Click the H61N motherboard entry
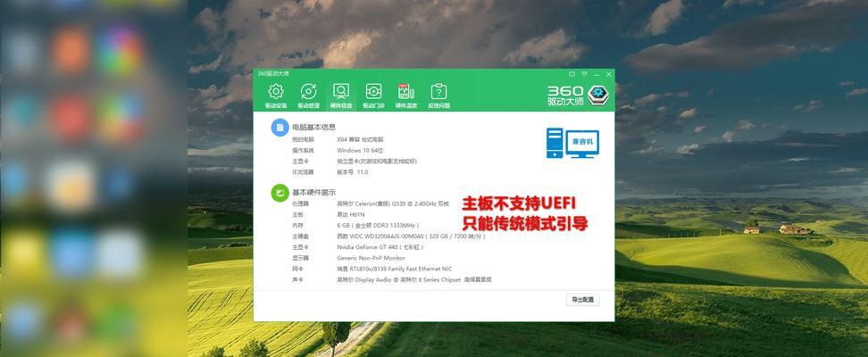 tap(351, 215)
